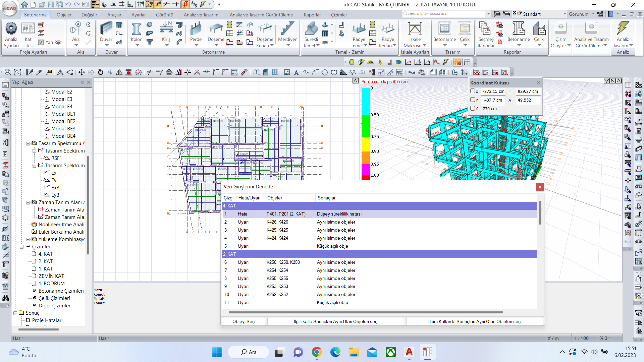Viewport: 644px width, 362px height.
Task: Open the Çizimler ribbon tab
Action: (339, 15)
